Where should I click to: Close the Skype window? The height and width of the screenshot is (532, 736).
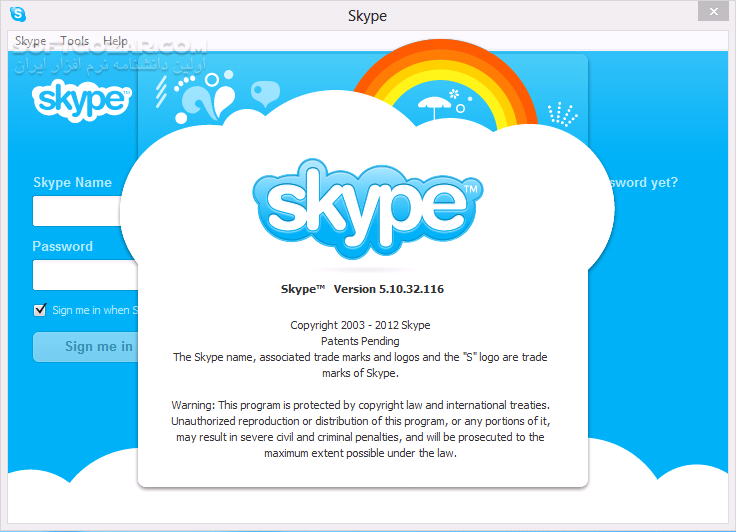coord(713,11)
